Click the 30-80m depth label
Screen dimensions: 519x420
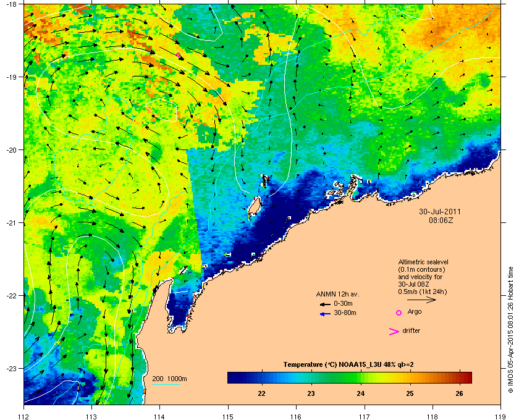pos(345,313)
